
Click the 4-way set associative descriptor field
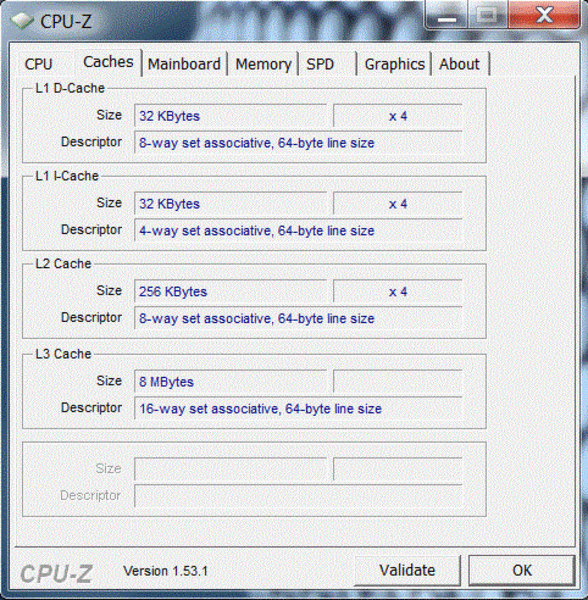298,231
